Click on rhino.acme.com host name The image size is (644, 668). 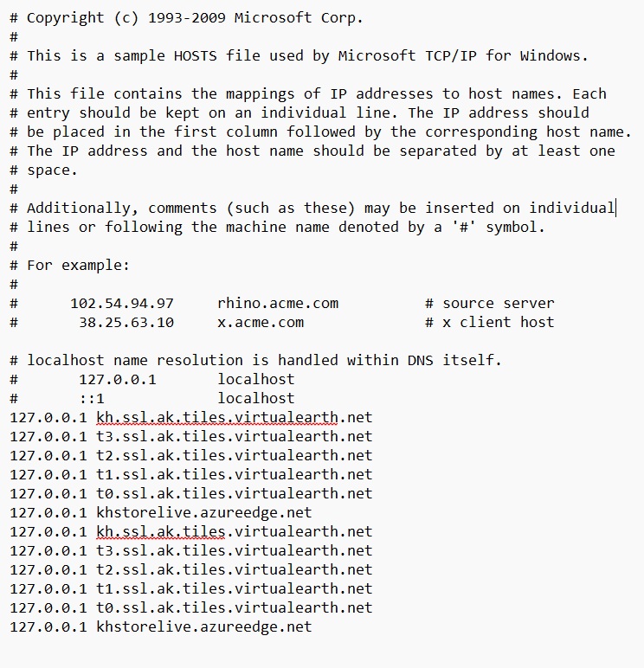pyautogui.click(x=278, y=303)
